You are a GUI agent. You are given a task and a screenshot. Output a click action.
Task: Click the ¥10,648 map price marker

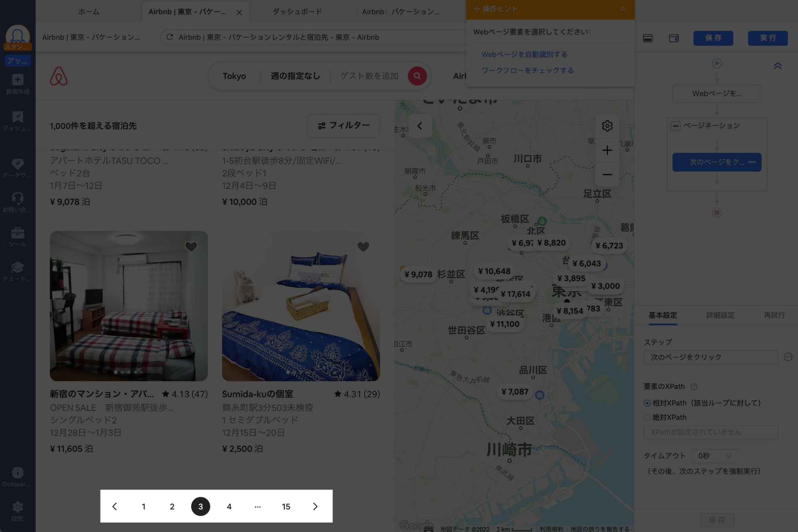tap(494, 271)
